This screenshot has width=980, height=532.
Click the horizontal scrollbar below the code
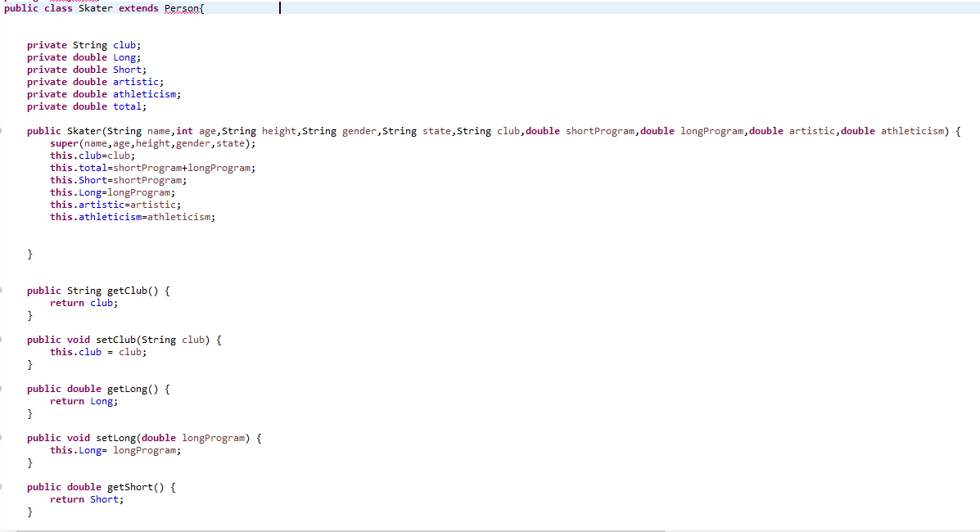(x=341, y=530)
